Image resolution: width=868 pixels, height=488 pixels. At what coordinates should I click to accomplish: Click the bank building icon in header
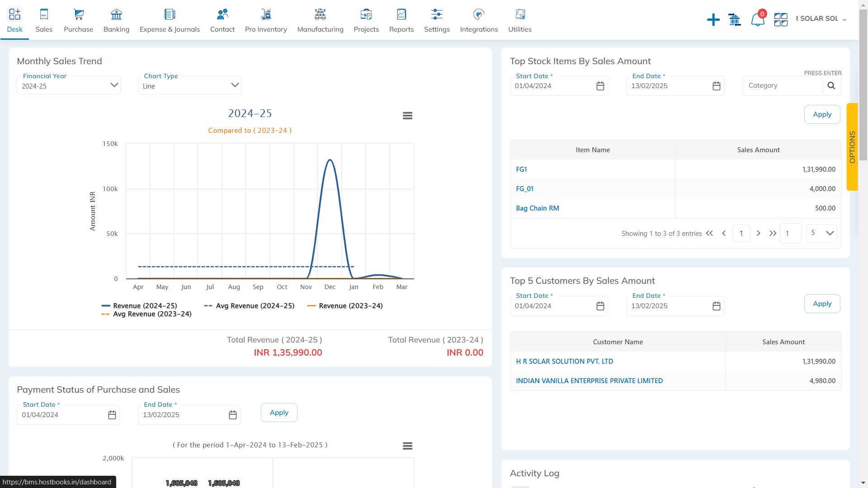point(735,19)
